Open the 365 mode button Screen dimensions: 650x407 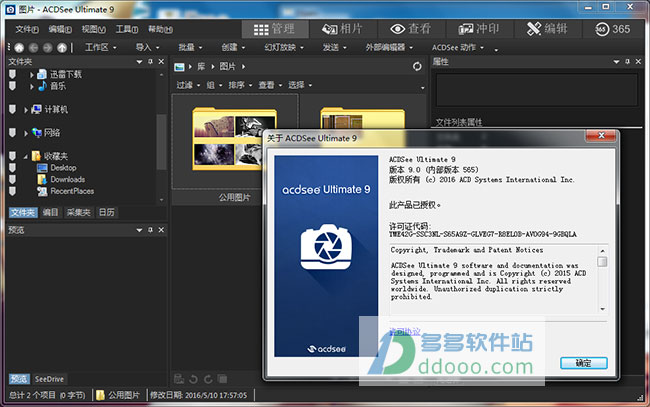(612, 29)
